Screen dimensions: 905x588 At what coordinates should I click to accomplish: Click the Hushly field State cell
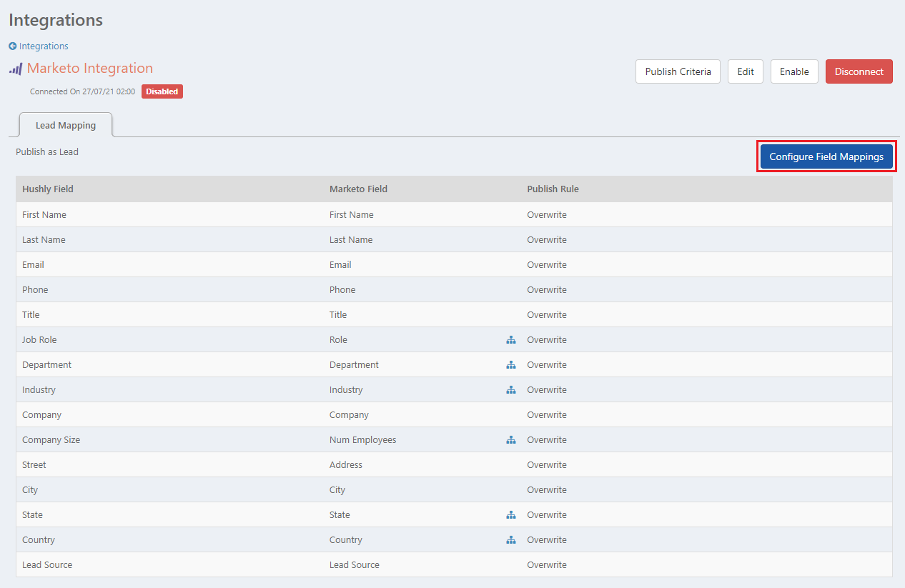tap(32, 515)
